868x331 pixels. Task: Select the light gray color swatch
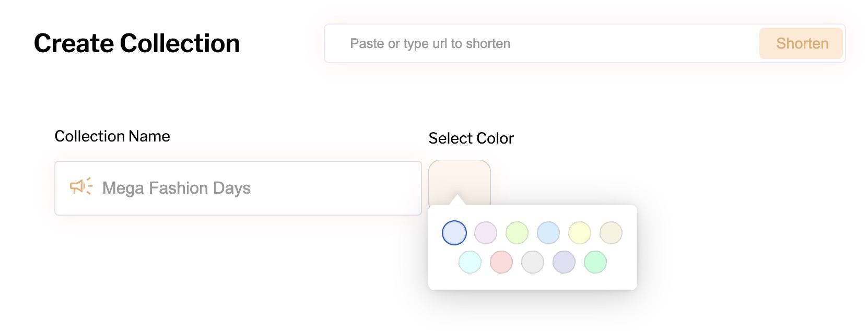[x=533, y=262]
